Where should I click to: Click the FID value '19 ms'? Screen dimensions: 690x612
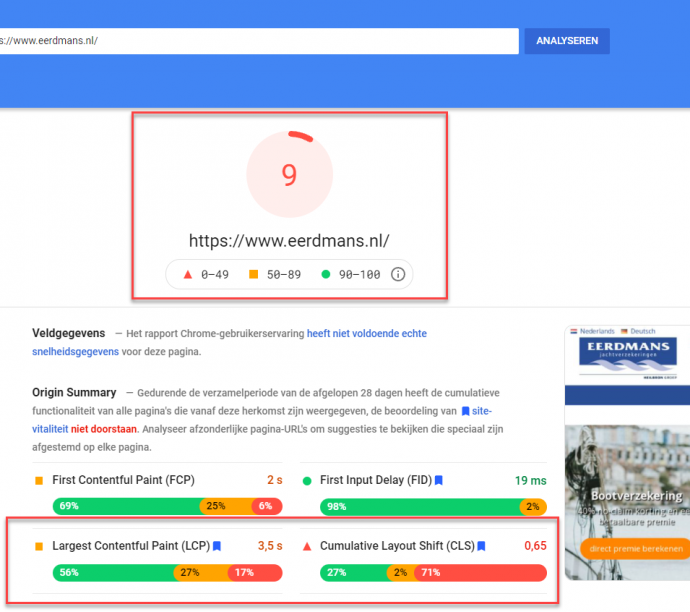pos(531,480)
